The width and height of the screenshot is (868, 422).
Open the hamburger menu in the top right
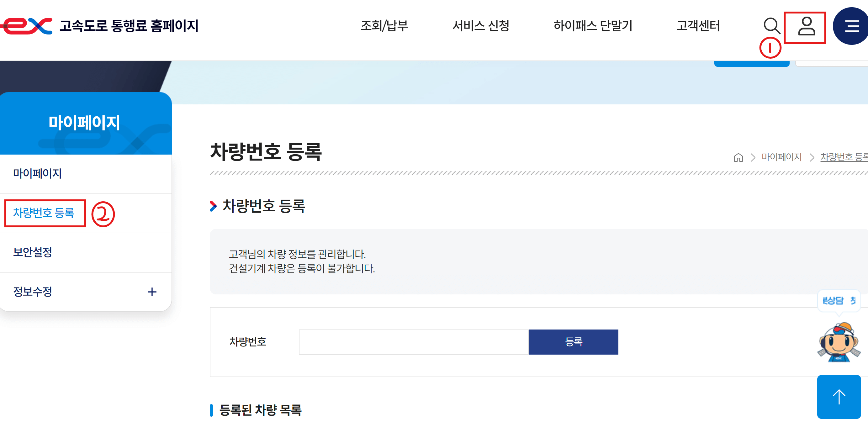tap(852, 25)
